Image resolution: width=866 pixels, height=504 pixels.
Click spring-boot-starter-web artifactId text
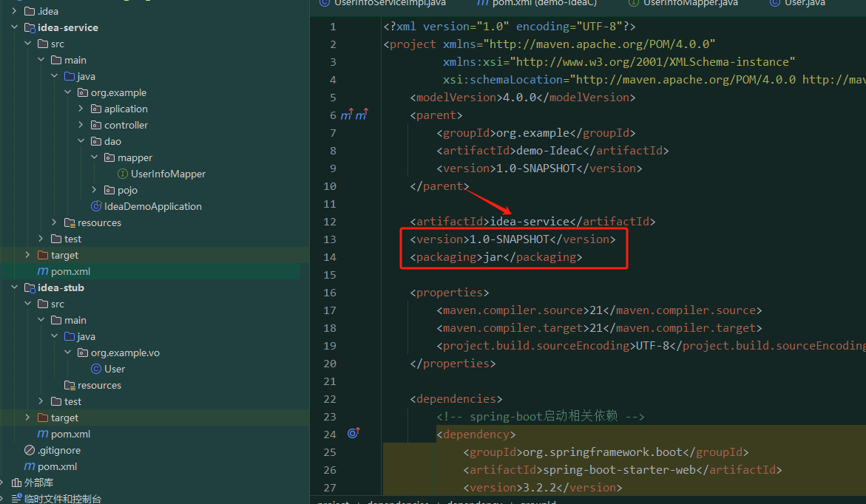click(x=620, y=470)
